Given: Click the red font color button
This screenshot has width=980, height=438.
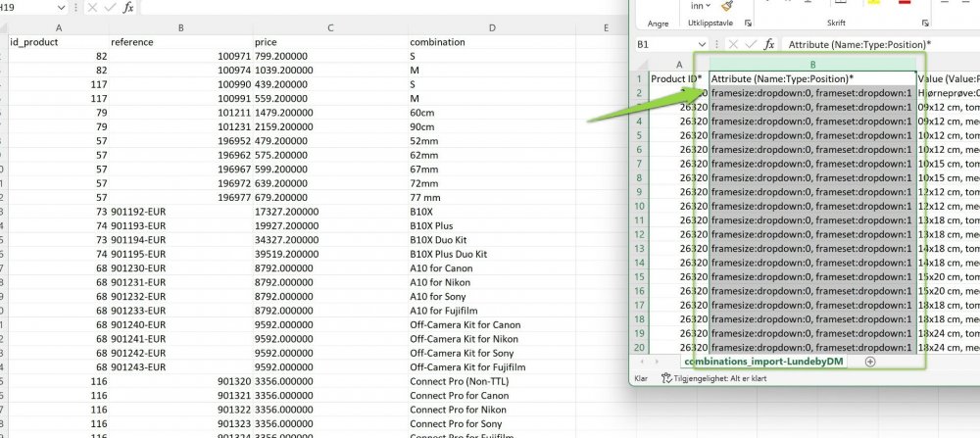Looking at the screenshot, I should pyautogui.click(x=905, y=3).
